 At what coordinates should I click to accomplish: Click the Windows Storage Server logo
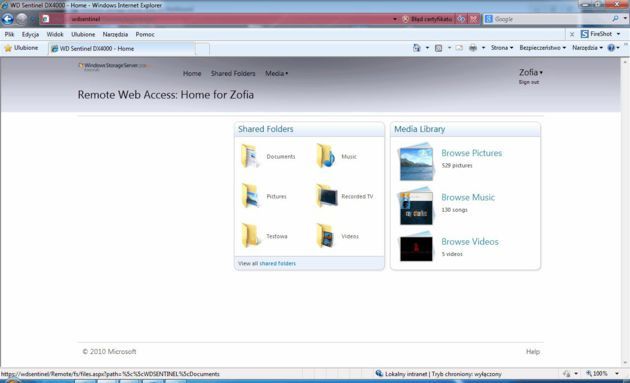click(x=114, y=66)
